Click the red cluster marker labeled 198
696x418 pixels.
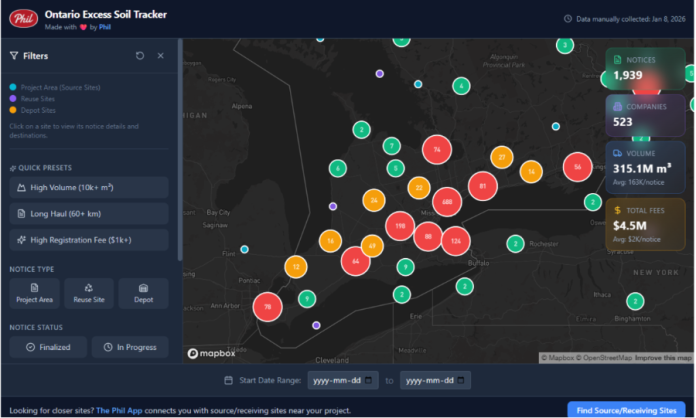[x=400, y=226]
